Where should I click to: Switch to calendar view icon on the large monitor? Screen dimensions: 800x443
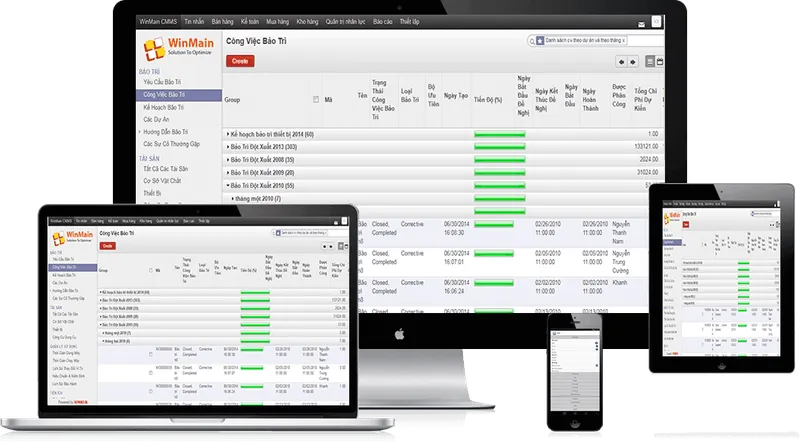(x=660, y=61)
